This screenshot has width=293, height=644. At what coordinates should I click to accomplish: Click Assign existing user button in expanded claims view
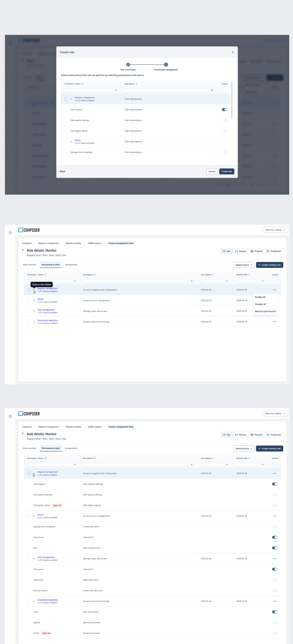270,449
